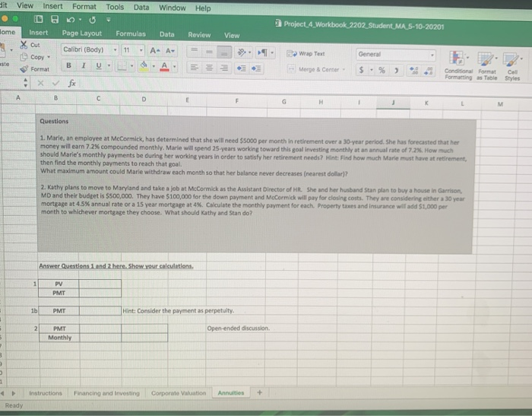This screenshot has height=416, width=532.
Task: Apply percent style
Action: (382, 70)
